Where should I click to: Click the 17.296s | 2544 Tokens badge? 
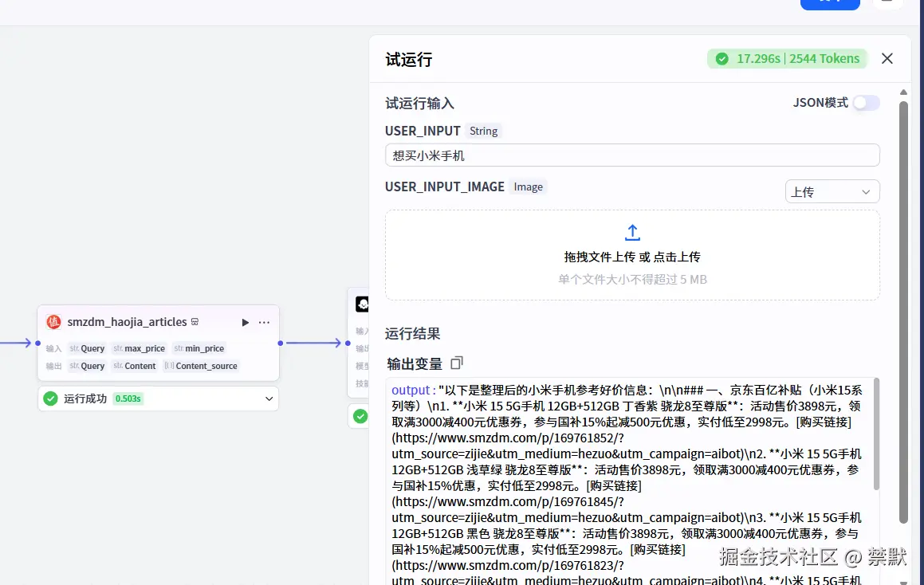[x=788, y=59]
